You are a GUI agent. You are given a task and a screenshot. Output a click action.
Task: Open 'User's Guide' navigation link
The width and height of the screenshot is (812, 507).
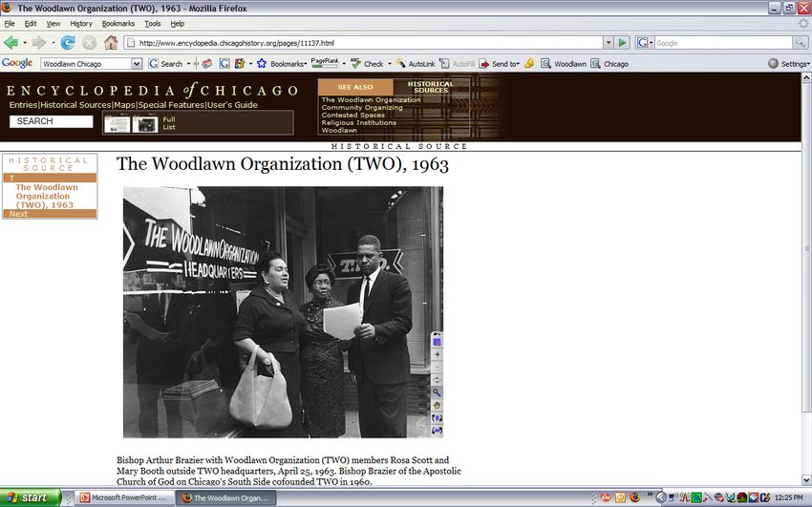pos(232,104)
